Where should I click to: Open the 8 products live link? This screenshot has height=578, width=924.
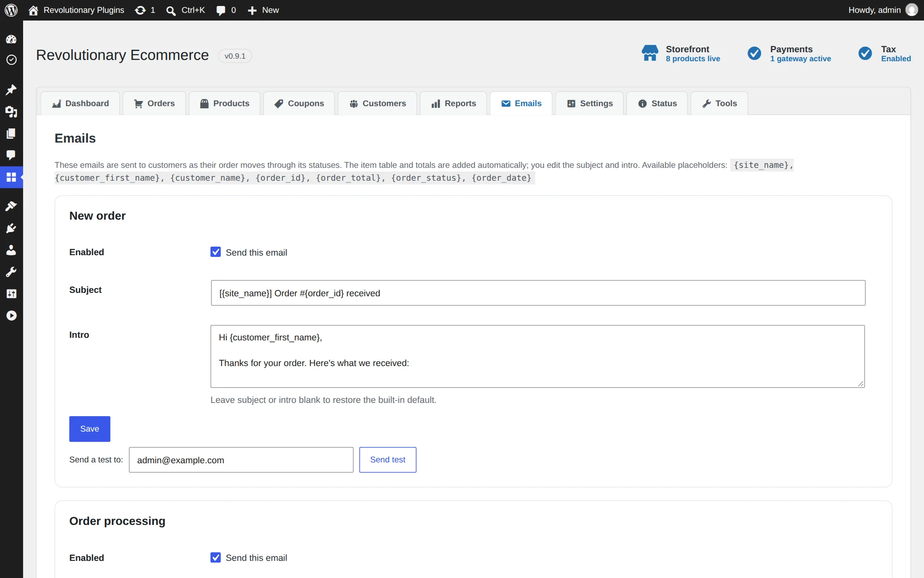[x=693, y=59]
